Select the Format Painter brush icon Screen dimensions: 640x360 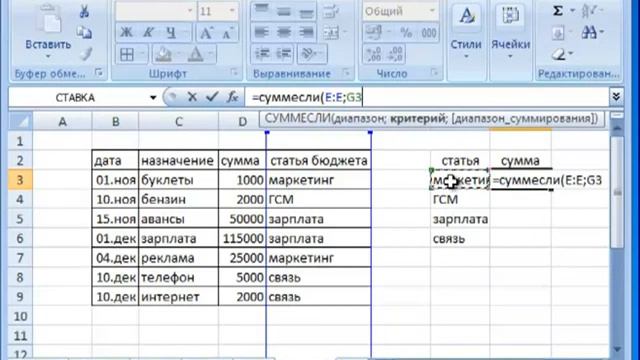click(85, 53)
